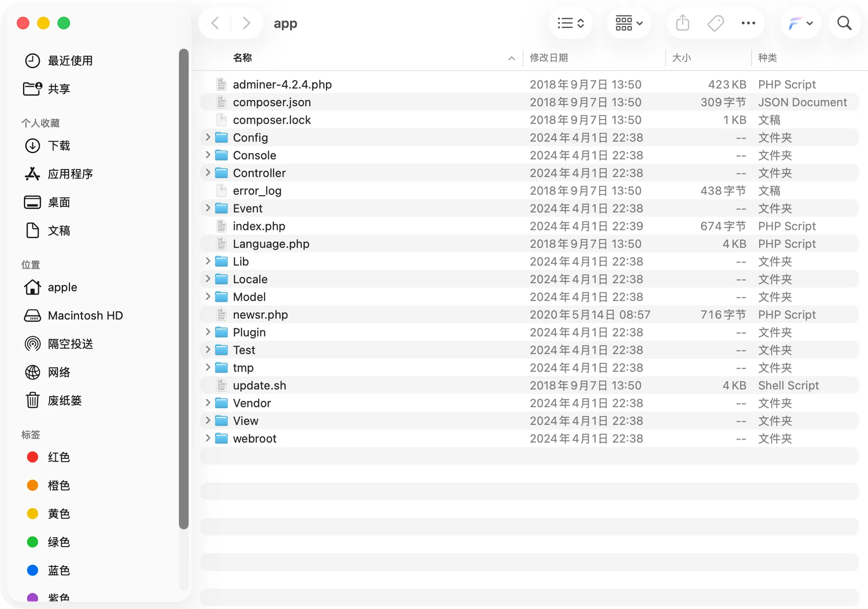Click the search magnifier icon
The image size is (868, 609).
pos(844,23)
